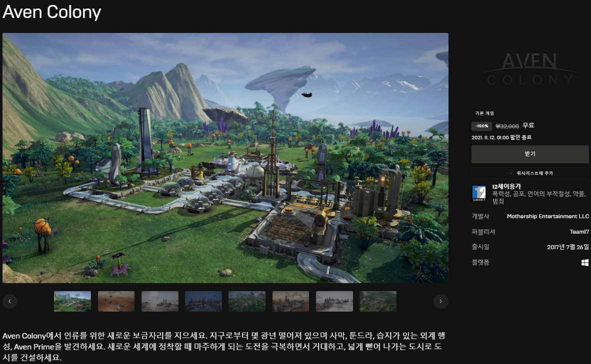This screenshot has height=364, width=591.
Task: Click the 2021. 11. 12. 01:00 할인 종료 text
Action: click(501, 137)
